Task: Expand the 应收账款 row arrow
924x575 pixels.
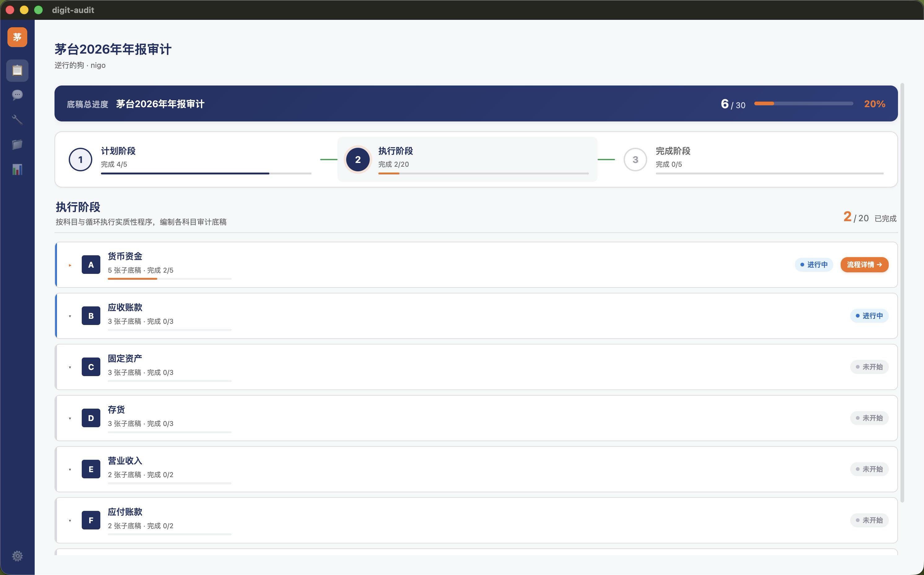Action: [x=70, y=316]
